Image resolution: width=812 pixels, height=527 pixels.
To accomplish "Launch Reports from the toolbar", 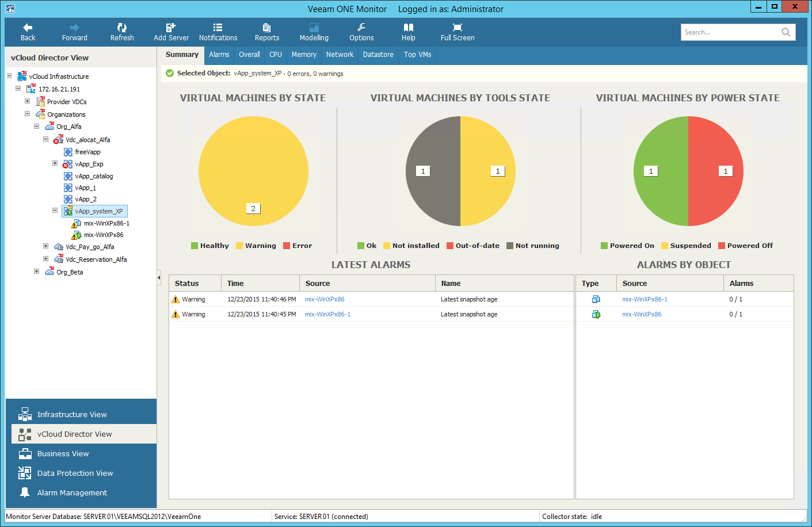I will pos(267,32).
